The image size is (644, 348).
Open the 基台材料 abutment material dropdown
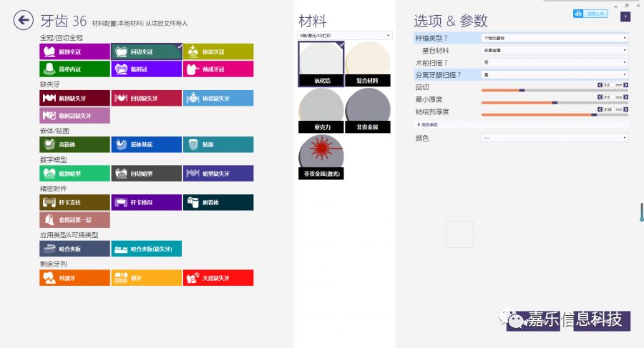click(555, 50)
